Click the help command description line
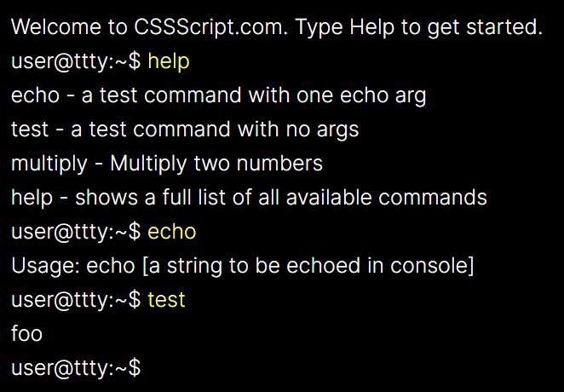 (x=249, y=198)
